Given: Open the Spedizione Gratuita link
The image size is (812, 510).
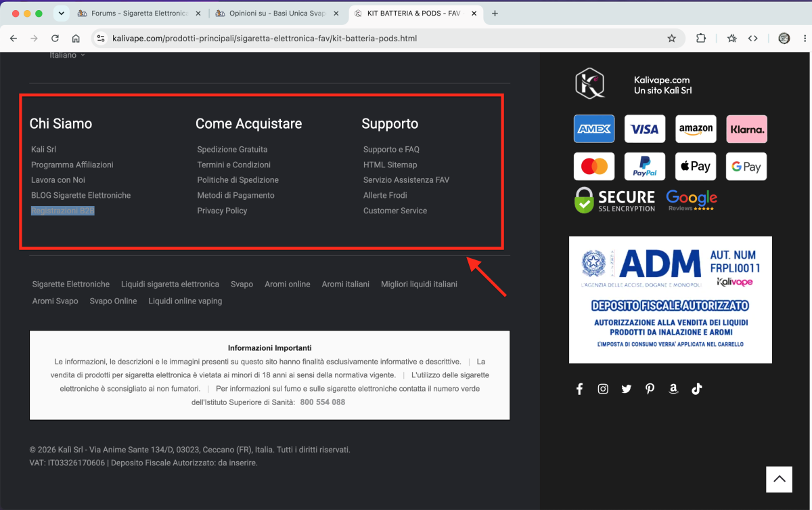Looking at the screenshot, I should tap(232, 150).
